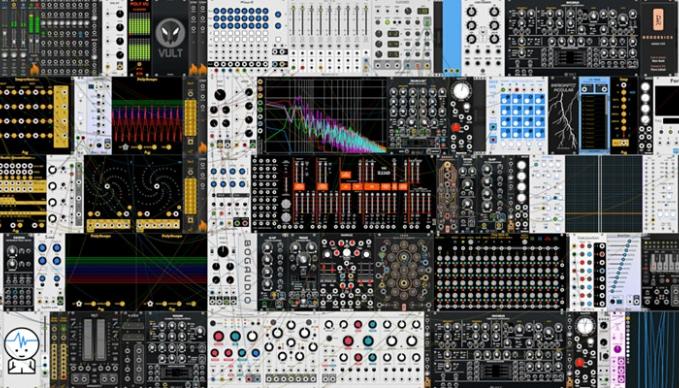
Task: Click the dark panel with blue diagonal stripes
Action: [655, 349]
